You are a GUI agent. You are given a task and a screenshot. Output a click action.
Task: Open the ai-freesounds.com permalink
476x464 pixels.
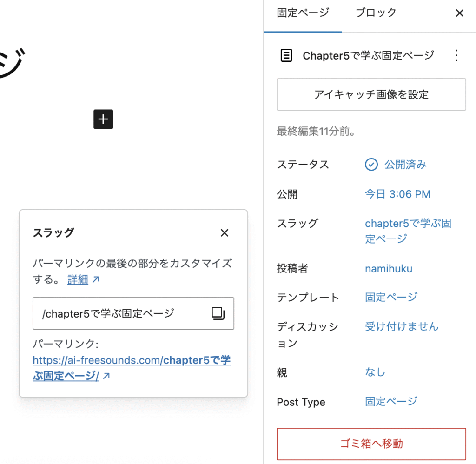coord(132,368)
